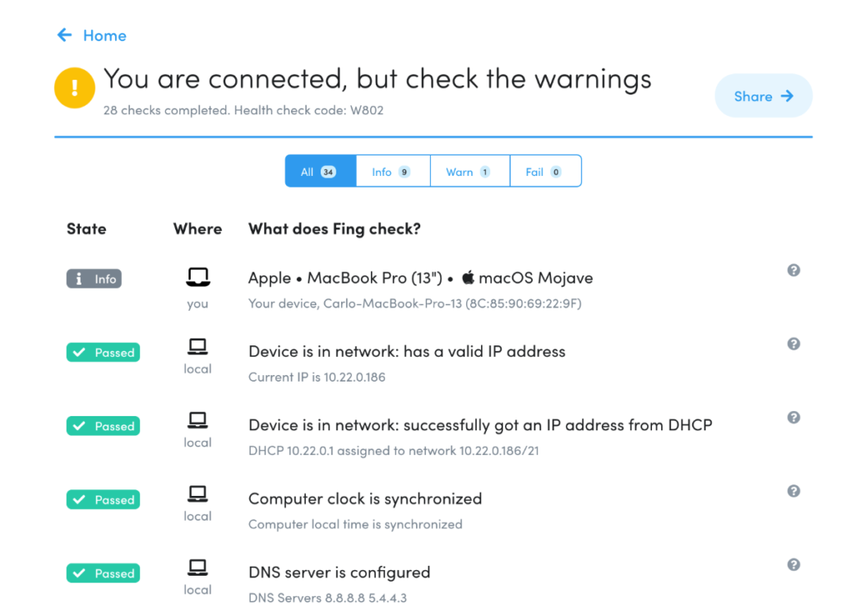Click the Apple logo before macOS Mojave
The image size is (842, 616).
tap(469, 277)
